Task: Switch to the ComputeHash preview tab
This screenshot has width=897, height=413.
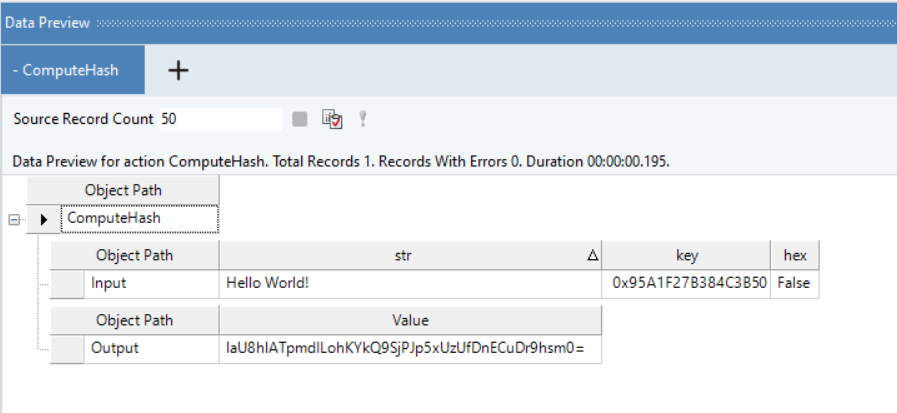Action: click(72, 70)
